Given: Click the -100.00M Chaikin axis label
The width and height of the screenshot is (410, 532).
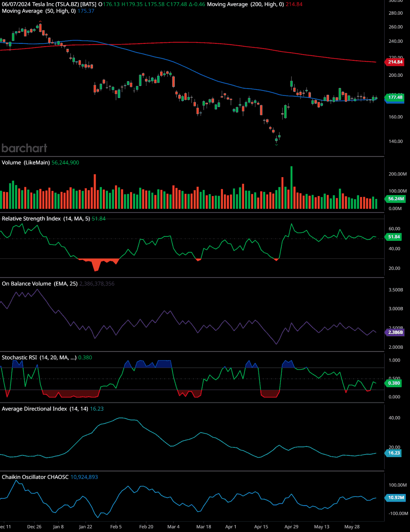Looking at the screenshot, I should (398, 513).
